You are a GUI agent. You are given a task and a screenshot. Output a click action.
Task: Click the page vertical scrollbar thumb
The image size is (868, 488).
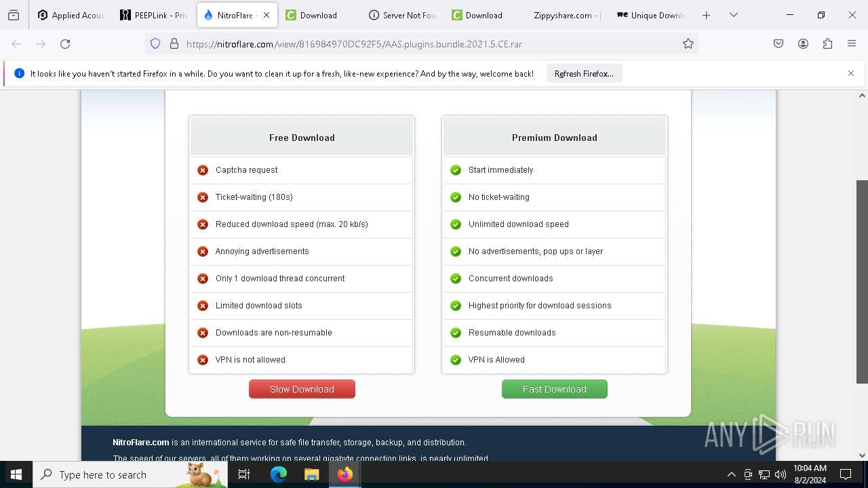(x=862, y=281)
